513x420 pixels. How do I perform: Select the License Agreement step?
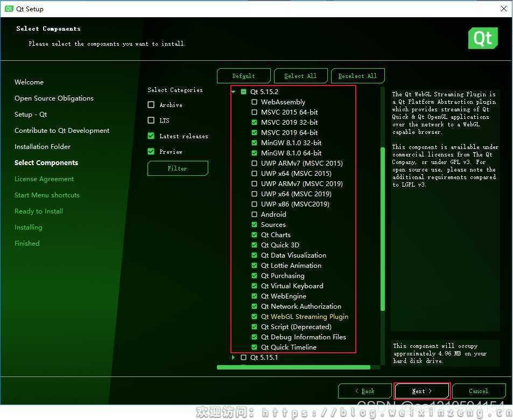point(44,179)
